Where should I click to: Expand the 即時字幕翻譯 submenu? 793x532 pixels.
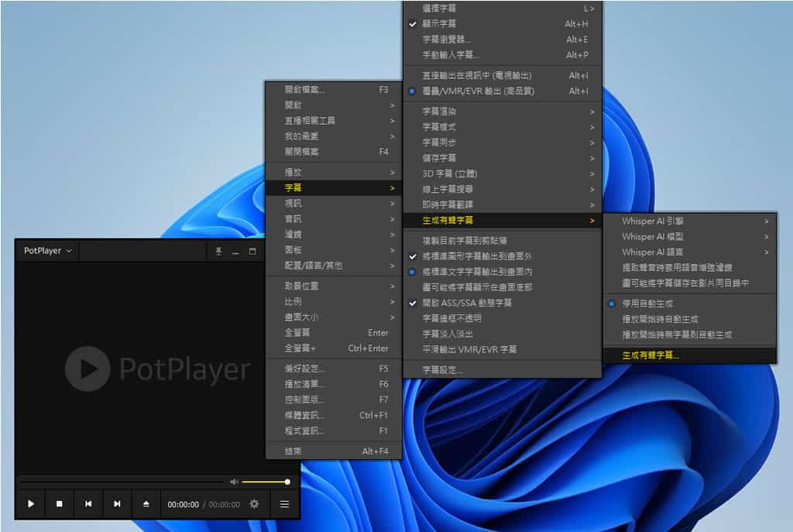(x=502, y=204)
